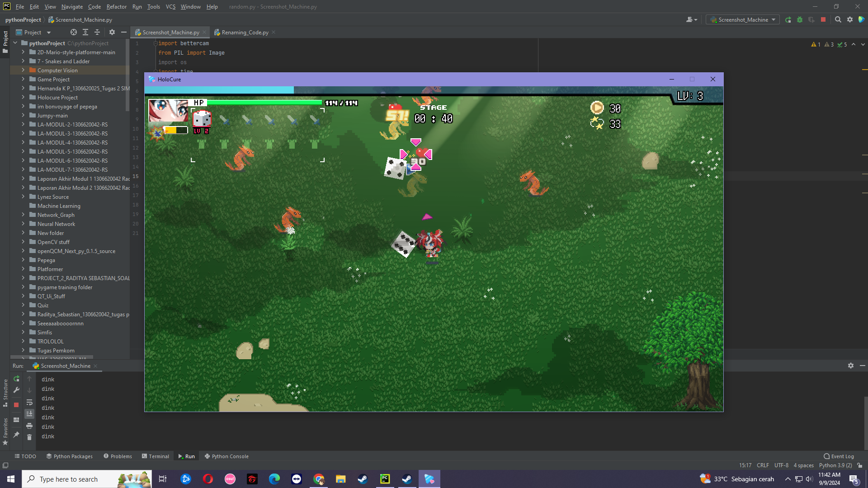Collapse the Computer Vision folder
Viewport: 868px width, 488px height.
coord(23,70)
